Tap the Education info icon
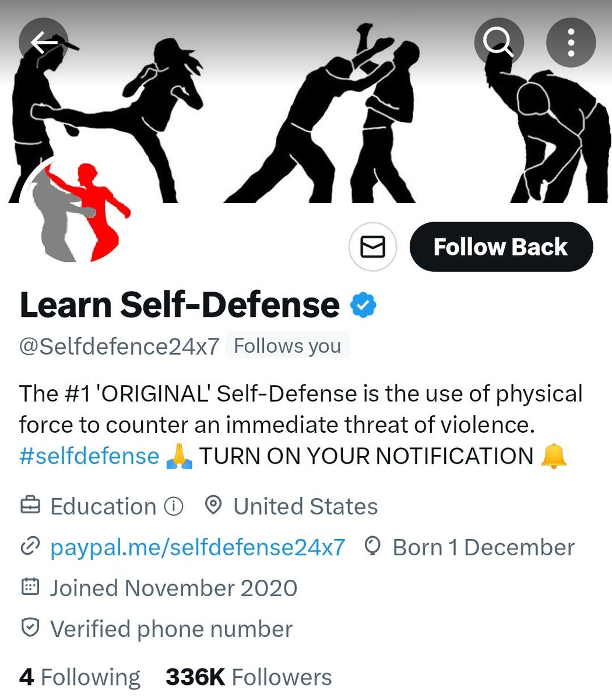612x700 pixels. (x=174, y=506)
